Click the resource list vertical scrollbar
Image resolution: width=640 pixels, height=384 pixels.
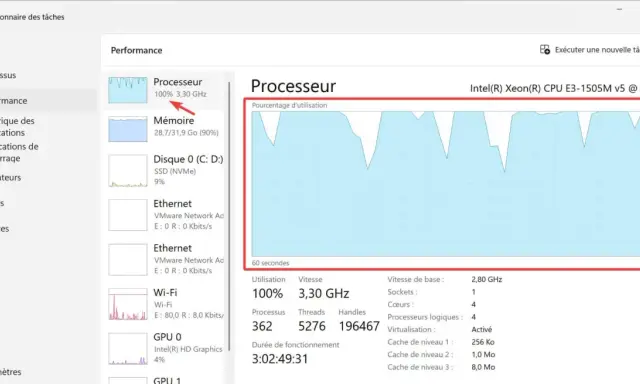[x=229, y=216]
